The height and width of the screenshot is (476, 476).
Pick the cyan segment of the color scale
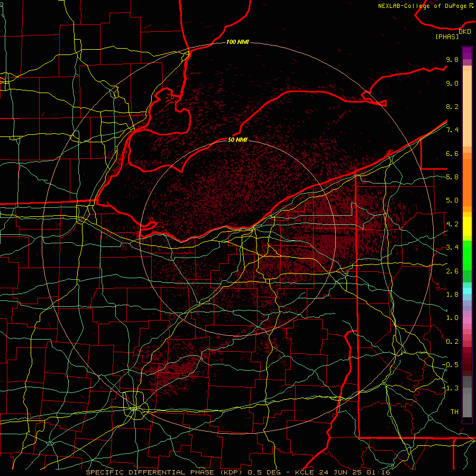click(x=467, y=291)
